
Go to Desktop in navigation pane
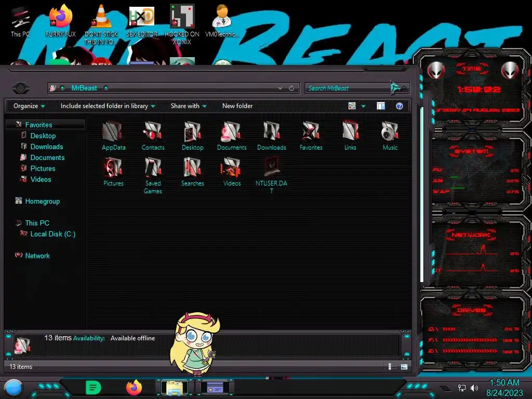[43, 136]
